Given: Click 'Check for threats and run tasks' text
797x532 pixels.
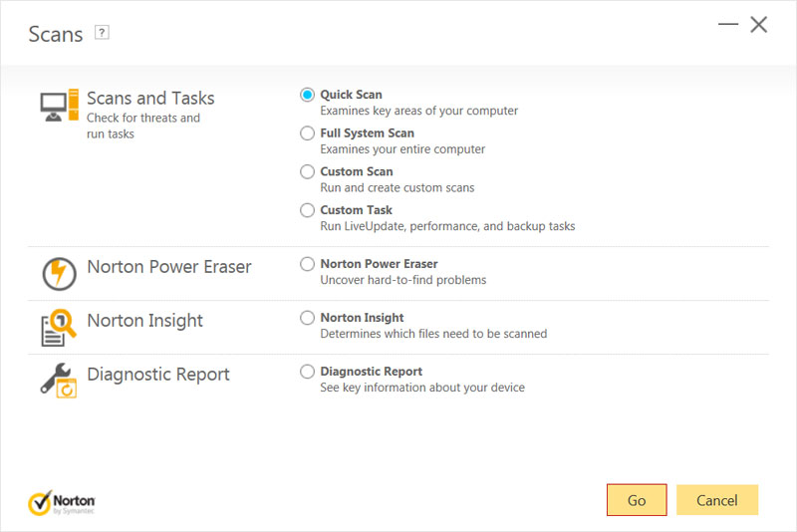Looking at the screenshot, I should click(143, 126).
